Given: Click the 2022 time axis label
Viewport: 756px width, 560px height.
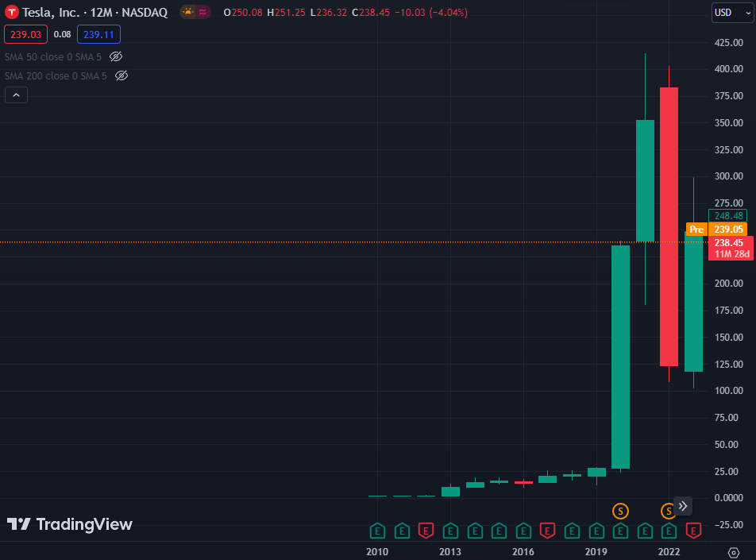Looking at the screenshot, I should (669, 552).
